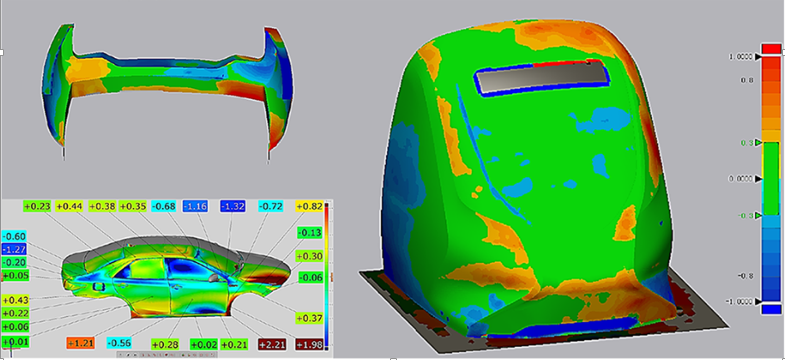Pick the blue under-limit swatch below color scale
Image resolution: width=785 pixels, height=360 pixels.
[x=771, y=309]
